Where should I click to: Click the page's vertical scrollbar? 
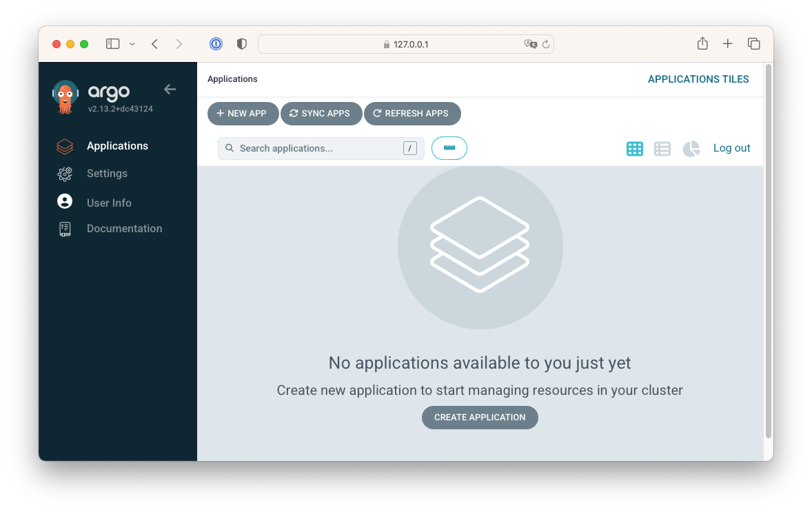pyautogui.click(x=769, y=252)
